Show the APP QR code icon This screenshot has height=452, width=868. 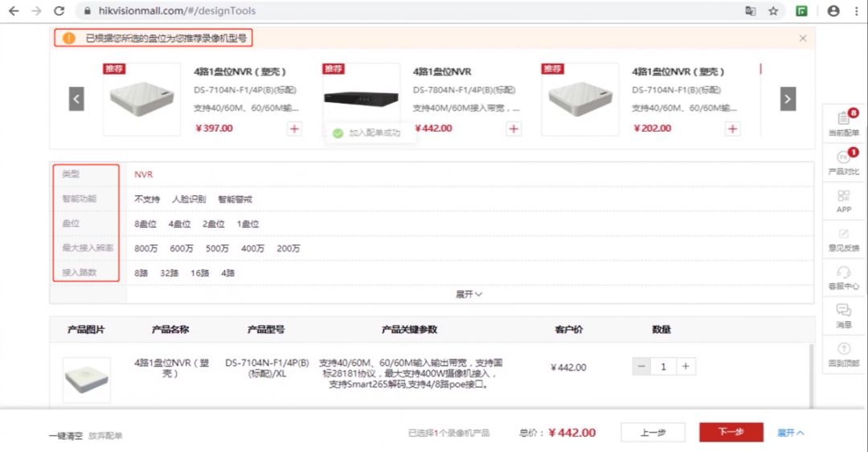(844, 201)
